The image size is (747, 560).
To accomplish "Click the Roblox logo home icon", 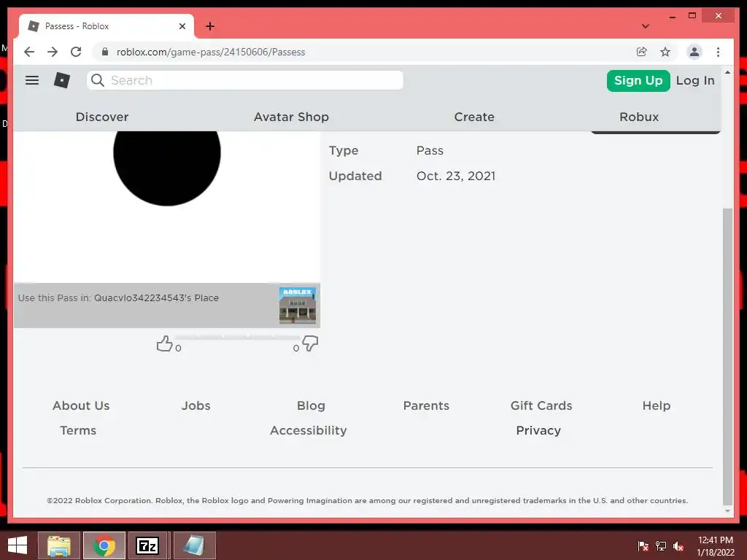I will pyautogui.click(x=62, y=80).
